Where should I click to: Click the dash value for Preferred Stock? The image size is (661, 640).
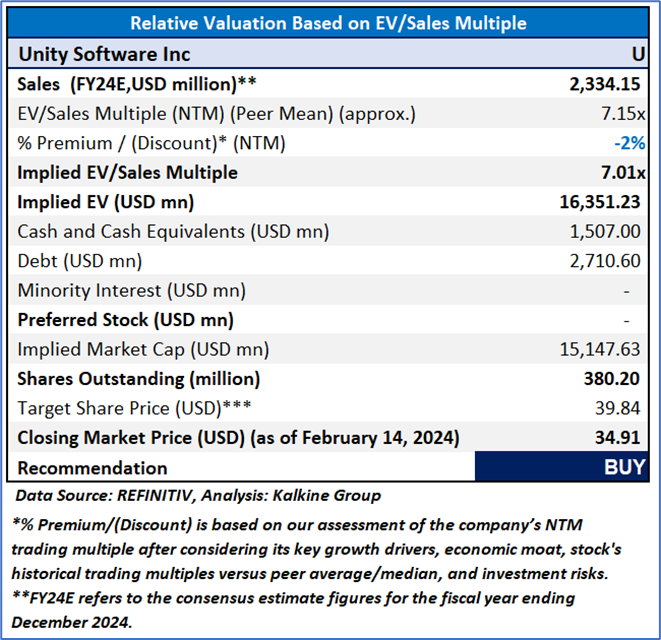point(627,321)
